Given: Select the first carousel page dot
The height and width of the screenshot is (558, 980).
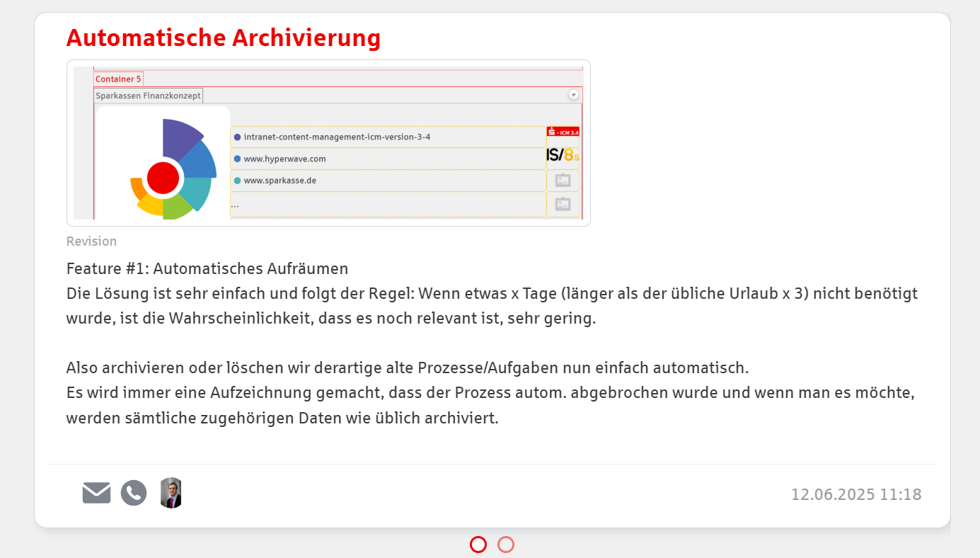Looking at the screenshot, I should pos(478,545).
